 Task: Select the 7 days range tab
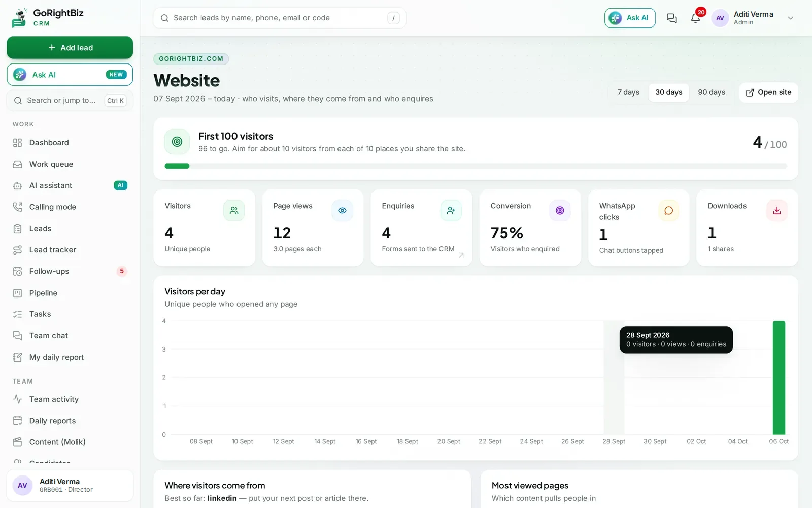628,92
